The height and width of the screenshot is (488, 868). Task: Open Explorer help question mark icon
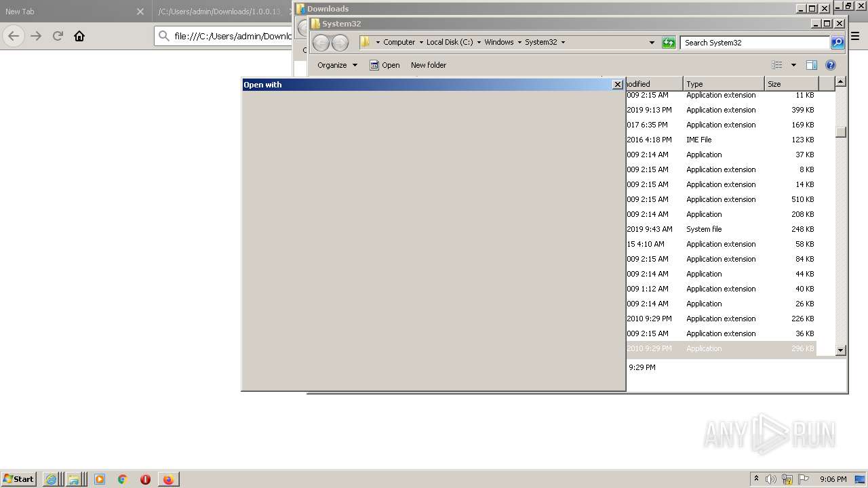tap(831, 65)
